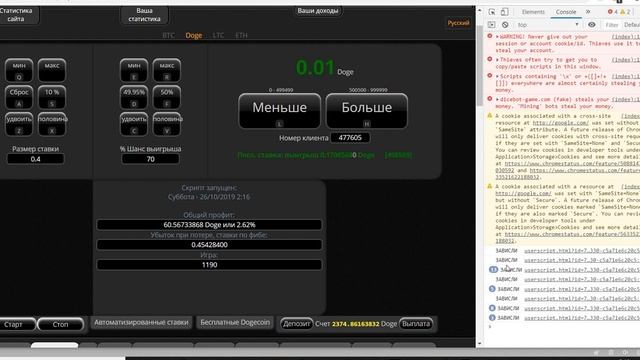Click the % Шанс выигрыша input showing 70
This screenshot has height=360, width=640.
(150, 159)
